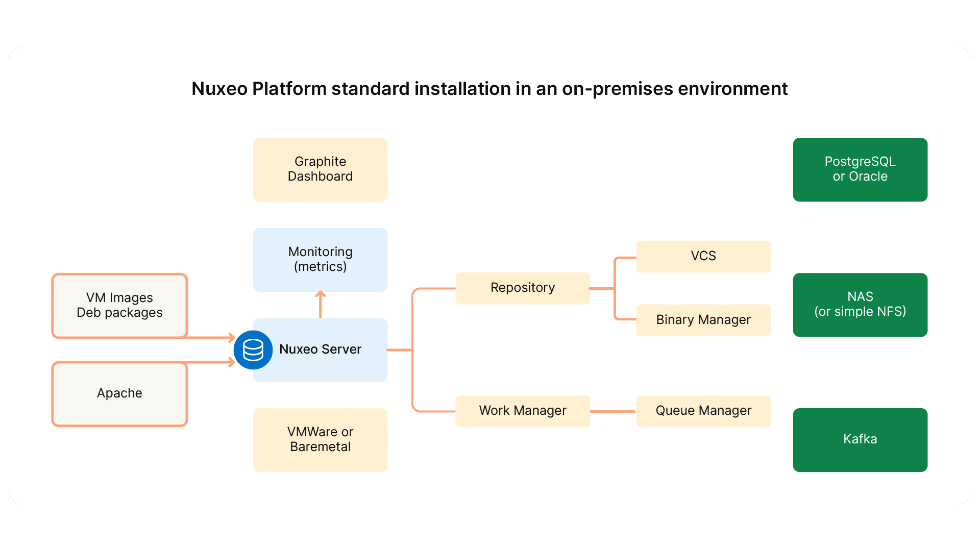Select the VMWare or Baremetal node
Image resolution: width=980 pixels, height=551 pixels.
pos(320,439)
